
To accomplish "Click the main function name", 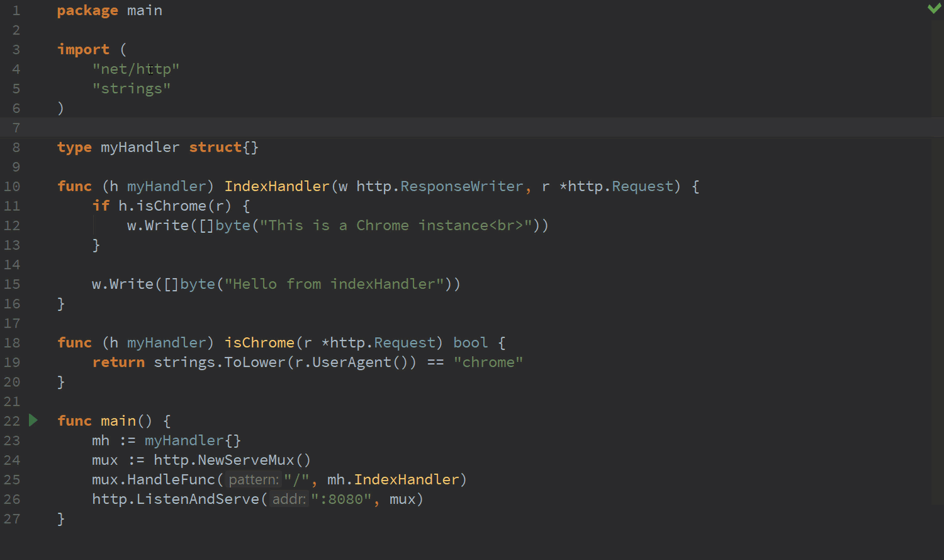I will (118, 421).
